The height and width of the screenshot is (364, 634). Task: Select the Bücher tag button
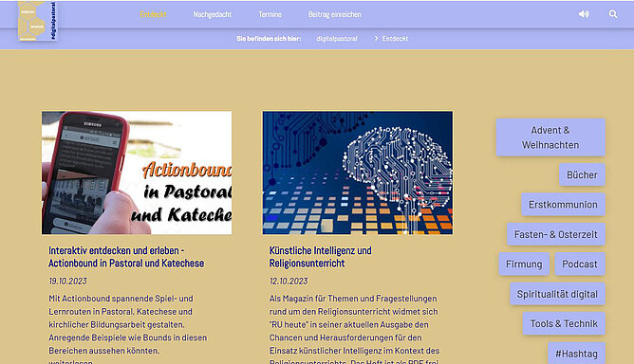pyautogui.click(x=582, y=175)
